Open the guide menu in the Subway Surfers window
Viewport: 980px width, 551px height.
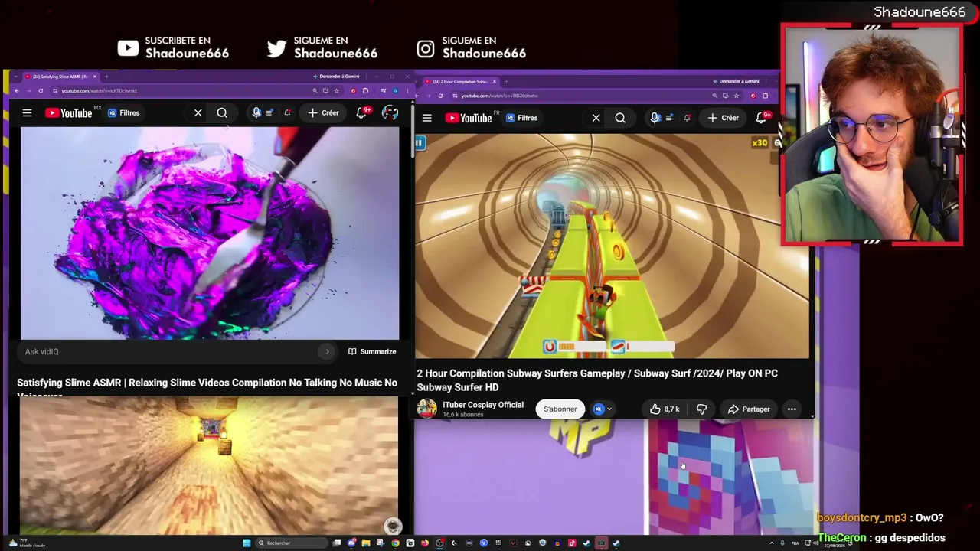426,118
